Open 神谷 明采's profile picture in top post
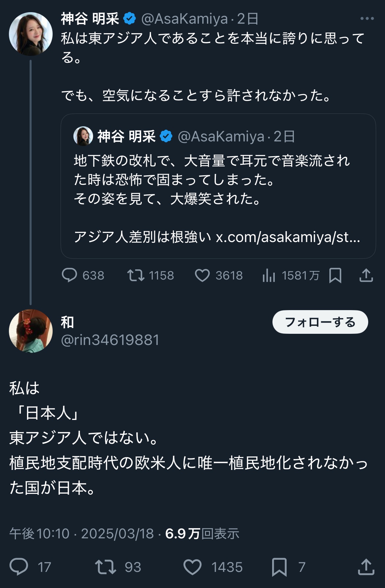The height and width of the screenshot is (588, 385). 31,34
